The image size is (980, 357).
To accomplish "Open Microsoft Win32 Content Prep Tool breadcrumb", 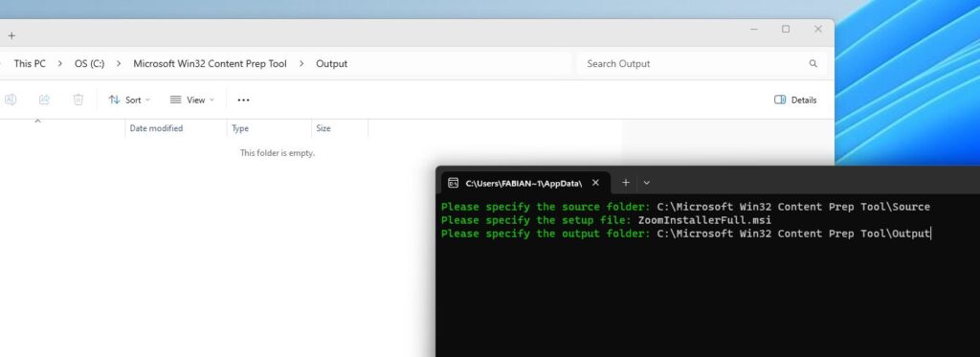I will [x=210, y=64].
